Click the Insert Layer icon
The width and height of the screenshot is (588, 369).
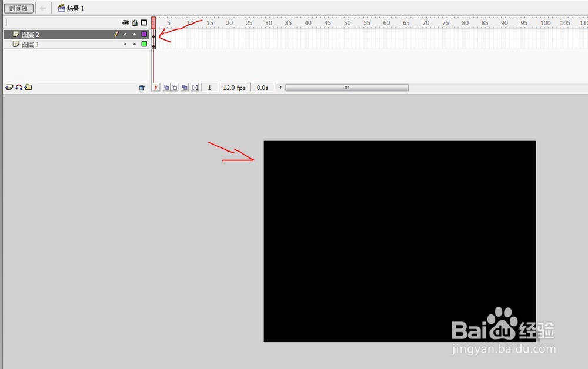(9, 88)
